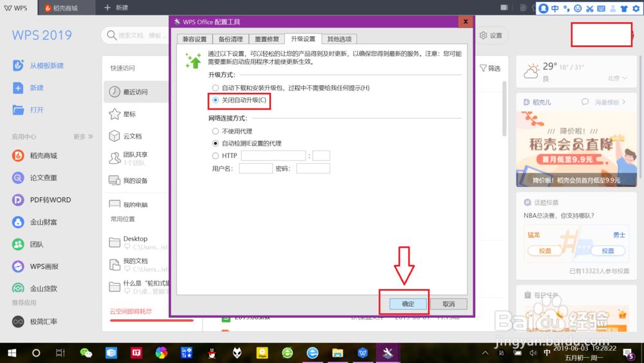Image resolution: width=644 pixels, height=363 pixels.
Task: Switch to the 其他选项 tab
Action: point(339,39)
